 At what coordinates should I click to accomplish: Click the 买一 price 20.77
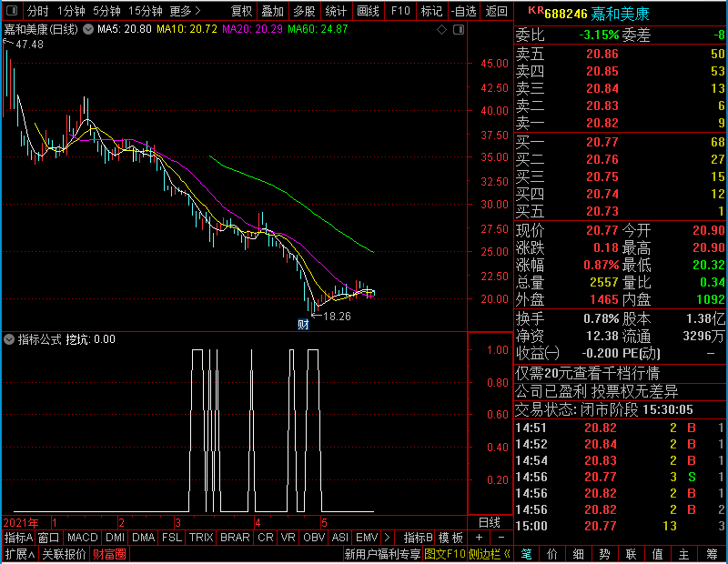(602, 142)
